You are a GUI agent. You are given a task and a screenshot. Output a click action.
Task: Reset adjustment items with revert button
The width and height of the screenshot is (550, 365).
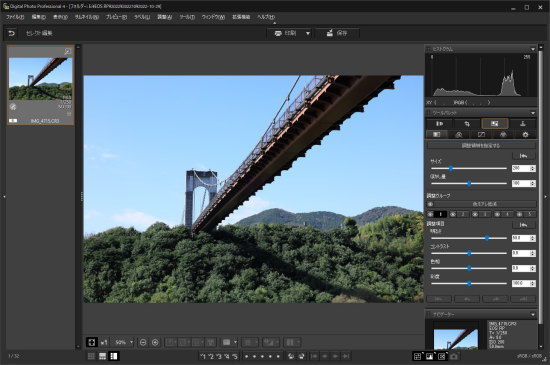coord(523,225)
